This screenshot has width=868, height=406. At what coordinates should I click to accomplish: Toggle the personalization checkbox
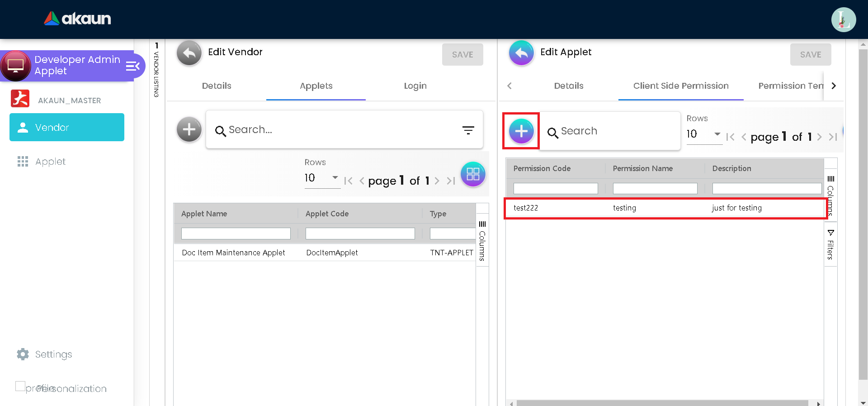coord(20,386)
